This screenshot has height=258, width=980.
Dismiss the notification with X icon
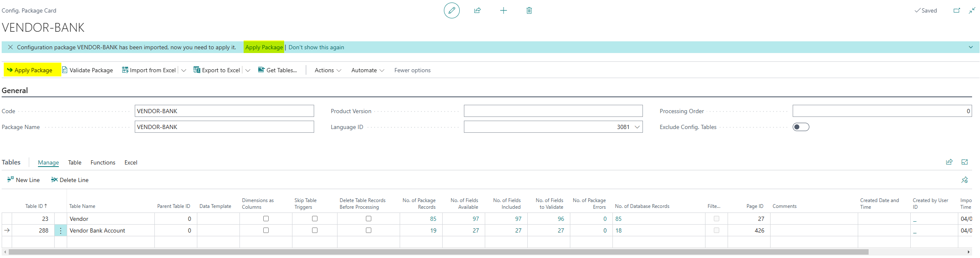[x=10, y=47]
